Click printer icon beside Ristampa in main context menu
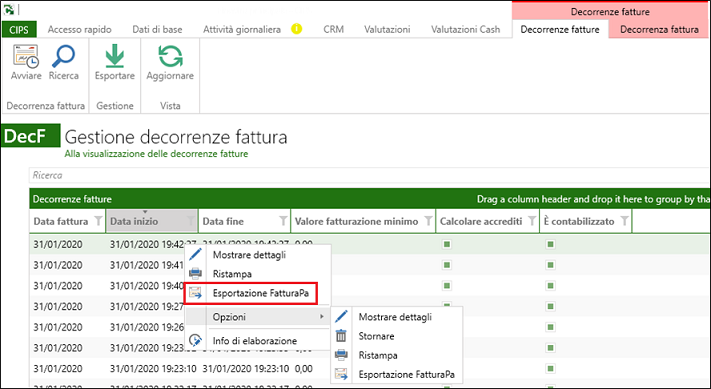The height and width of the screenshot is (389, 711). pos(195,273)
